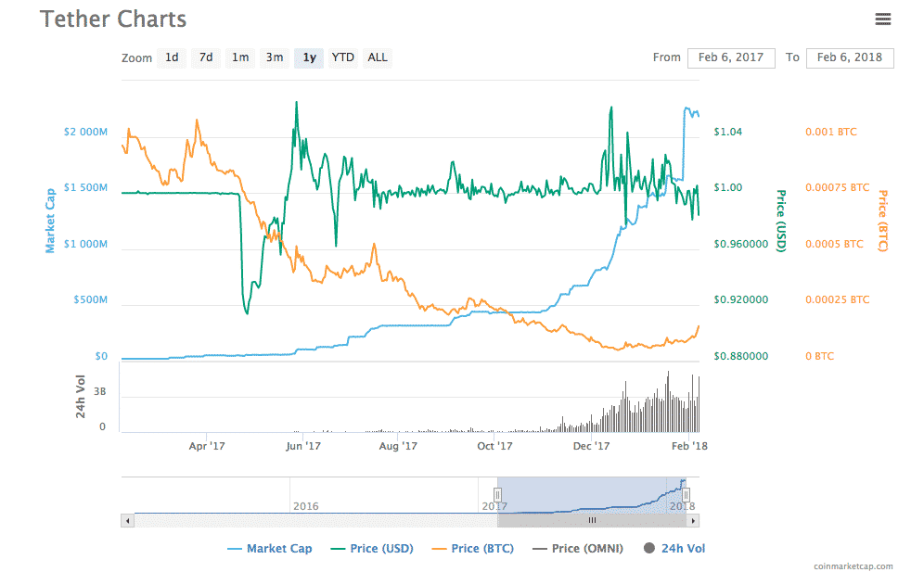Screen dimensions: 924x572
Task: Click the navigator scrollbar thumb
Action: click(592, 521)
